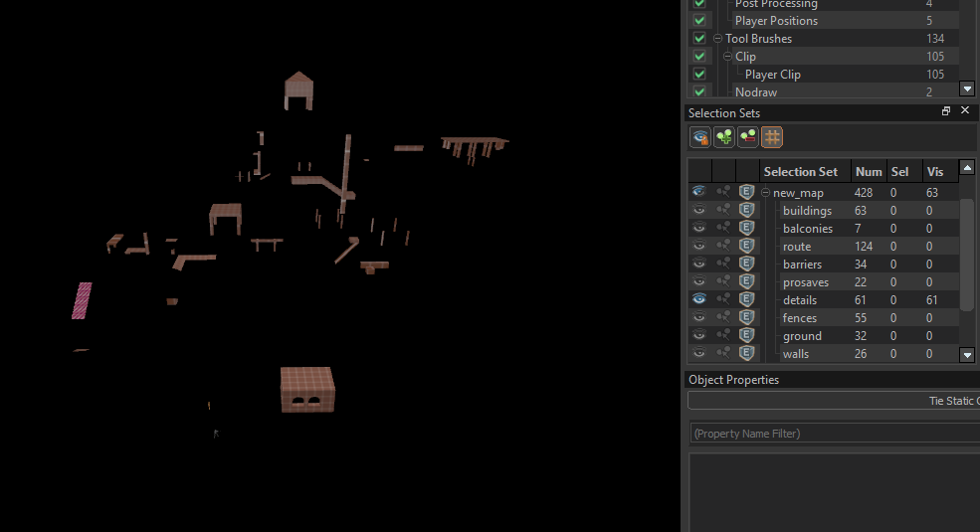The width and height of the screenshot is (980, 532).
Task: Uncheck the Tool Brushes checkbox
Action: coord(699,38)
